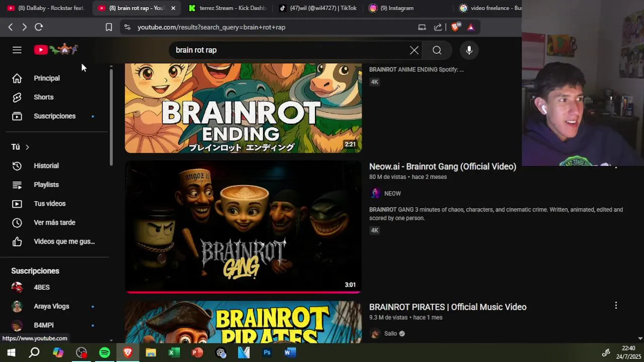This screenshot has height=362, width=644.
Task: Open Word from the taskbar
Action: pyautogui.click(x=290, y=352)
